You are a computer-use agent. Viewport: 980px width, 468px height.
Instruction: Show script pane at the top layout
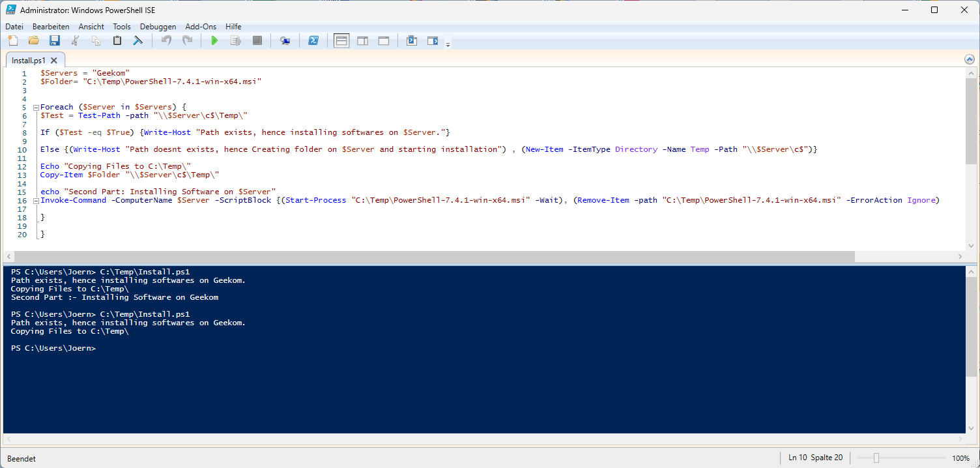341,40
